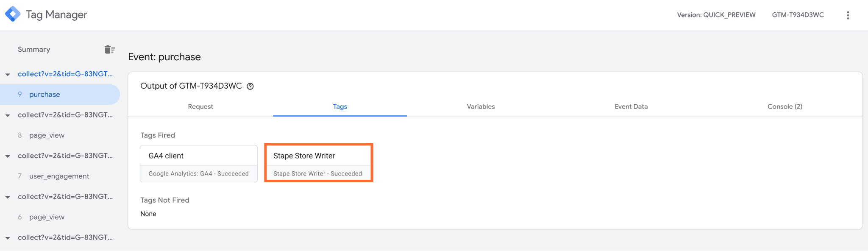Image resolution: width=868 pixels, height=251 pixels.
Task: Collapse the collect request above user_engagement
Action: pyautogui.click(x=8, y=156)
